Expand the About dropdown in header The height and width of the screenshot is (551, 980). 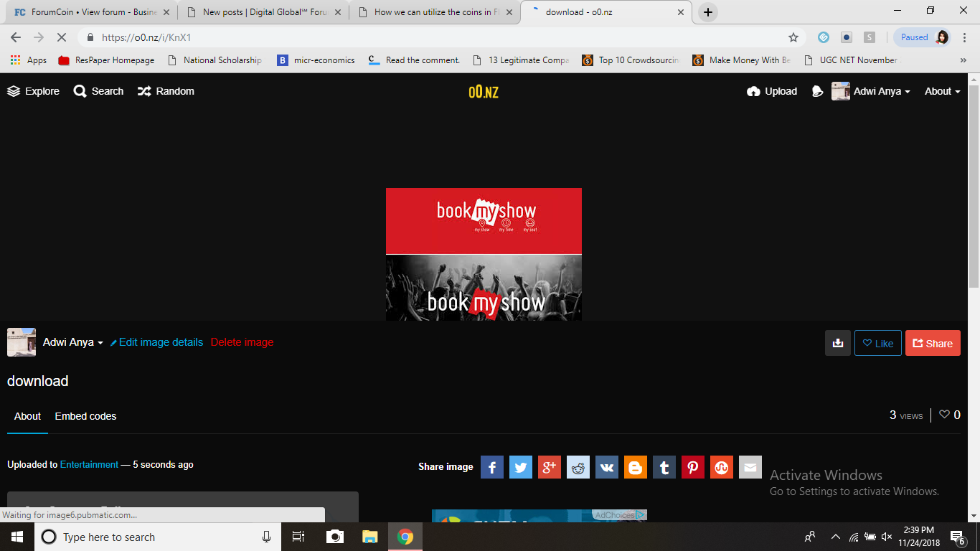(942, 91)
